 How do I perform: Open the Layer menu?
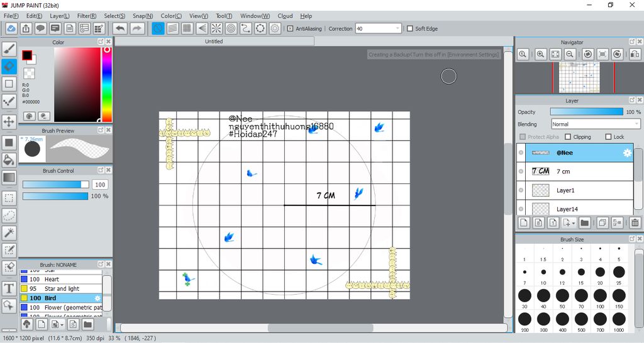(x=60, y=16)
